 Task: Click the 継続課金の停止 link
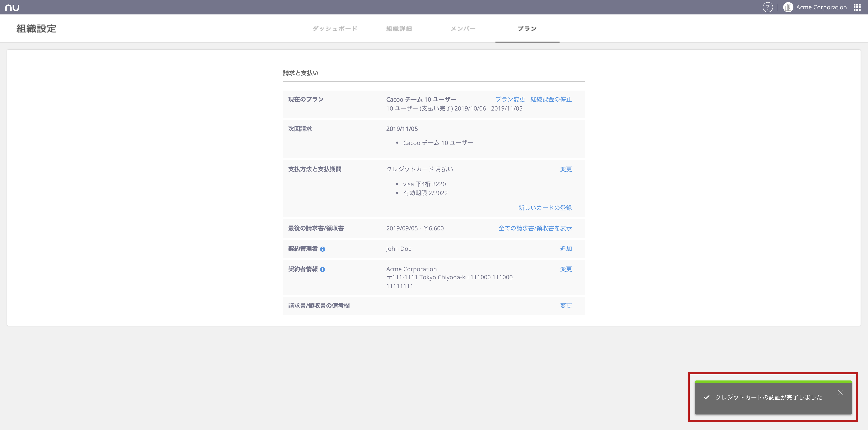[x=551, y=99]
